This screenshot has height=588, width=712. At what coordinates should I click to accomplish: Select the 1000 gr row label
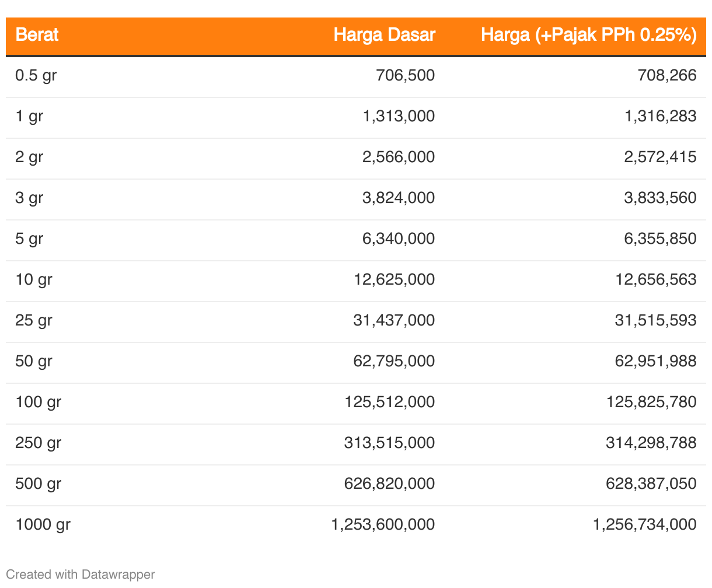tap(43, 525)
